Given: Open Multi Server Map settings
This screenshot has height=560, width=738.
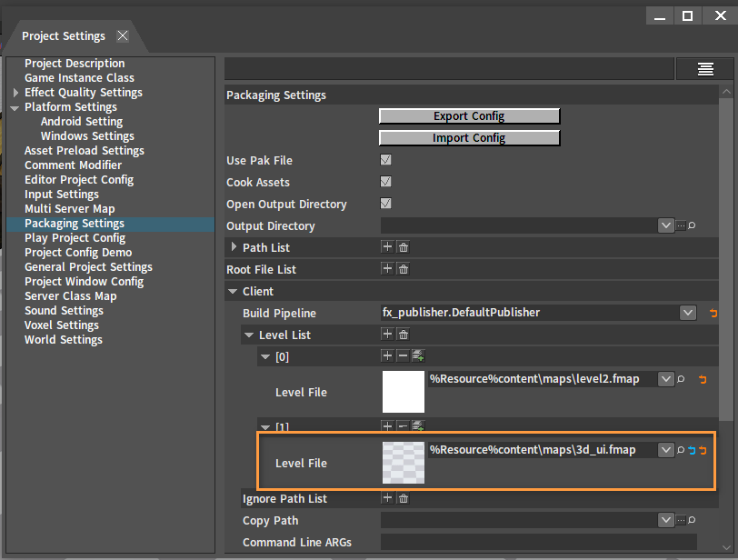Looking at the screenshot, I should (x=70, y=208).
